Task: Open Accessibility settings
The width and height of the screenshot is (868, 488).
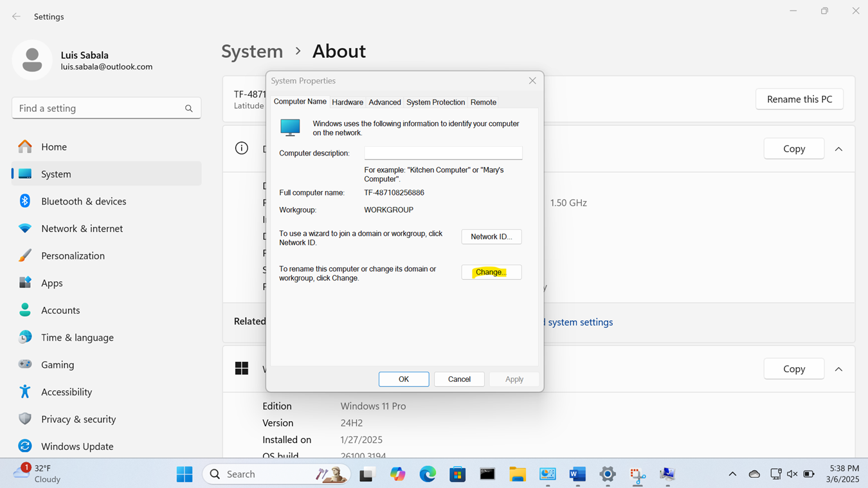Action: pyautogui.click(x=107, y=392)
